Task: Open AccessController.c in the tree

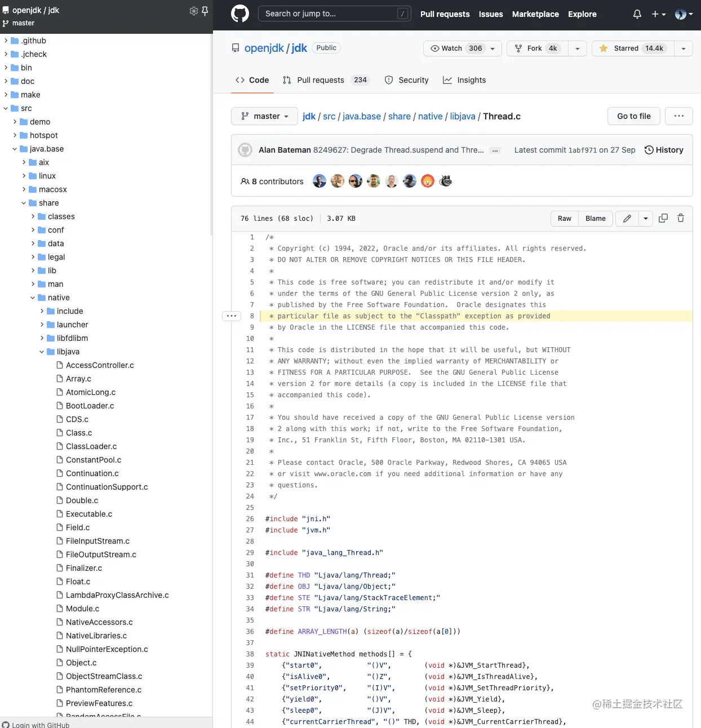Action: pyautogui.click(x=100, y=365)
